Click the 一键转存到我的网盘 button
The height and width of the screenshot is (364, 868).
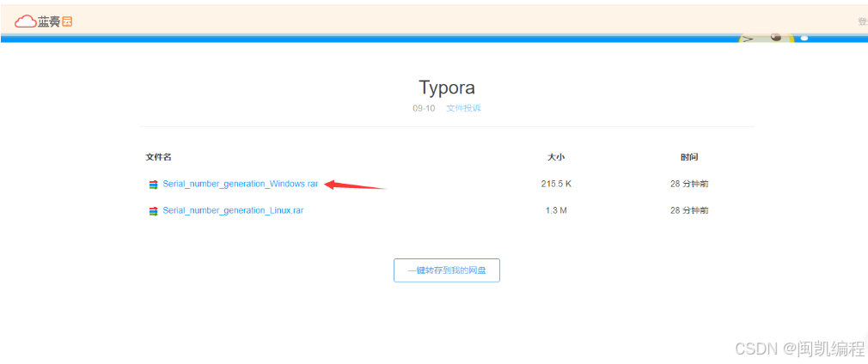(447, 270)
